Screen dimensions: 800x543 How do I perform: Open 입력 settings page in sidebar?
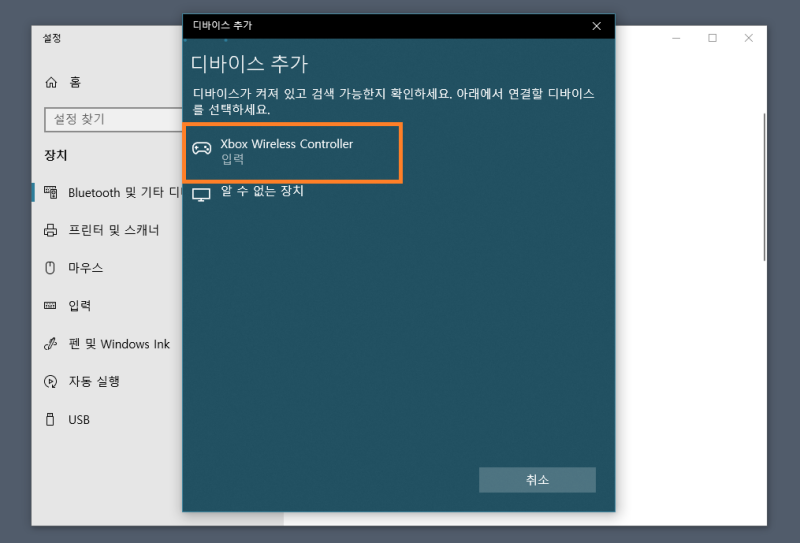[x=80, y=306]
